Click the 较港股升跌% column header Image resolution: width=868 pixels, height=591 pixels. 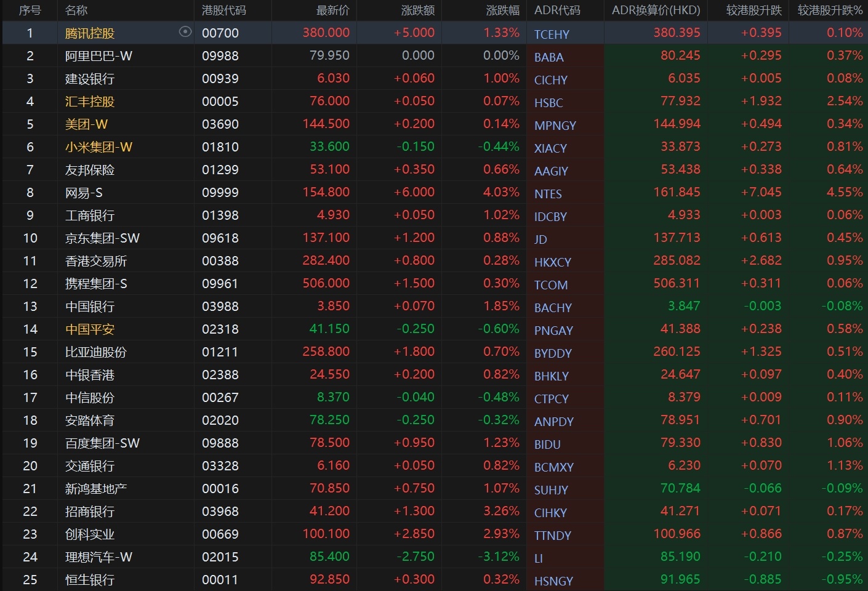click(x=830, y=10)
